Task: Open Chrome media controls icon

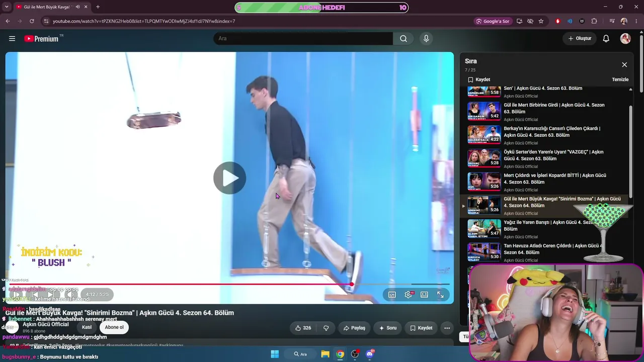Action: coord(612,21)
